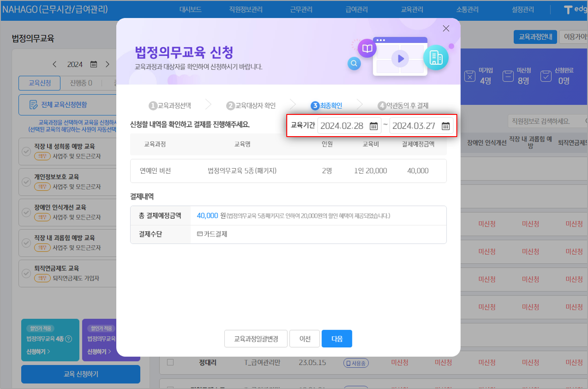
Task: Click the 교육과정일괄변경 button
Action: (256, 339)
